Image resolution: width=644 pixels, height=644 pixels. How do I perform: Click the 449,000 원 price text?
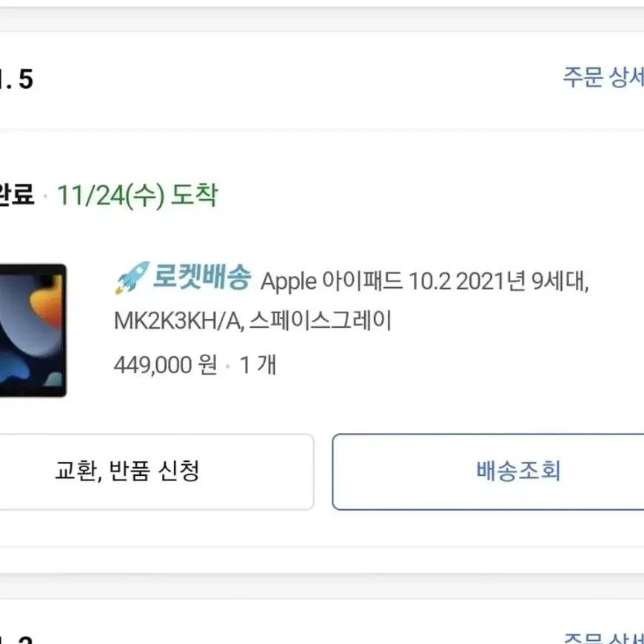click(x=165, y=365)
